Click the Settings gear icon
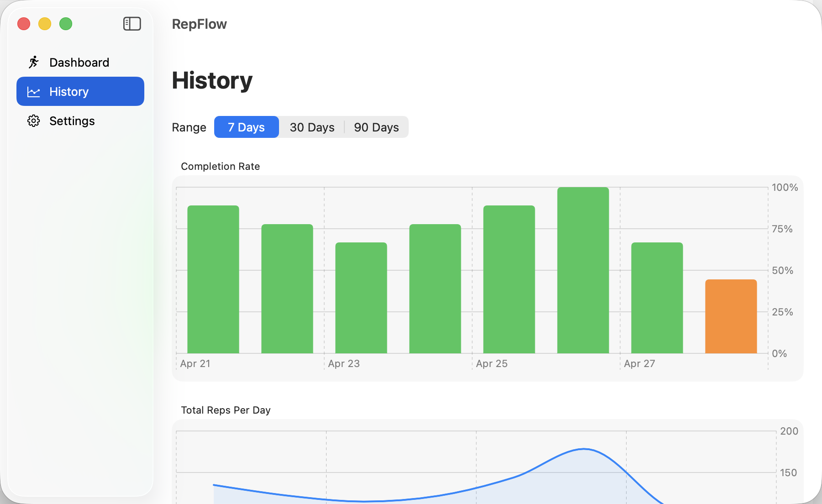The height and width of the screenshot is (504, 822). coord(33,121)
